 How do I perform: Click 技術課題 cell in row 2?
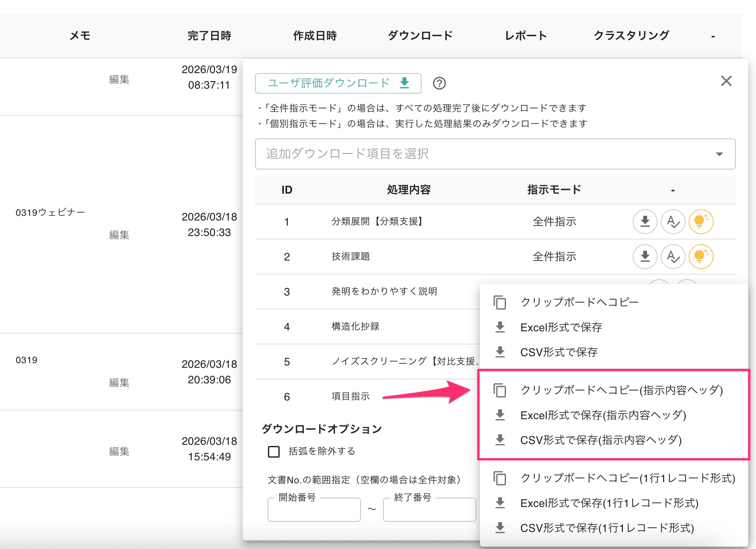(x=350, y=257)
